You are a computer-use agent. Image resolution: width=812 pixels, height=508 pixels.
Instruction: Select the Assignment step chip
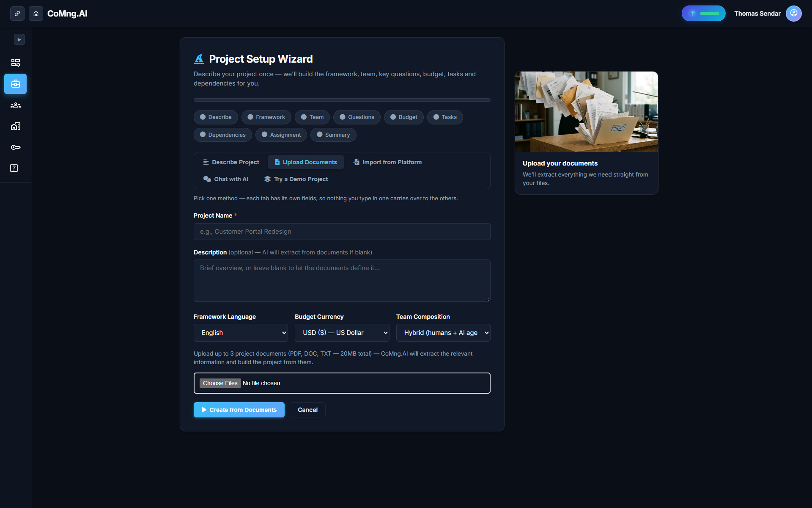pos(281,135)
